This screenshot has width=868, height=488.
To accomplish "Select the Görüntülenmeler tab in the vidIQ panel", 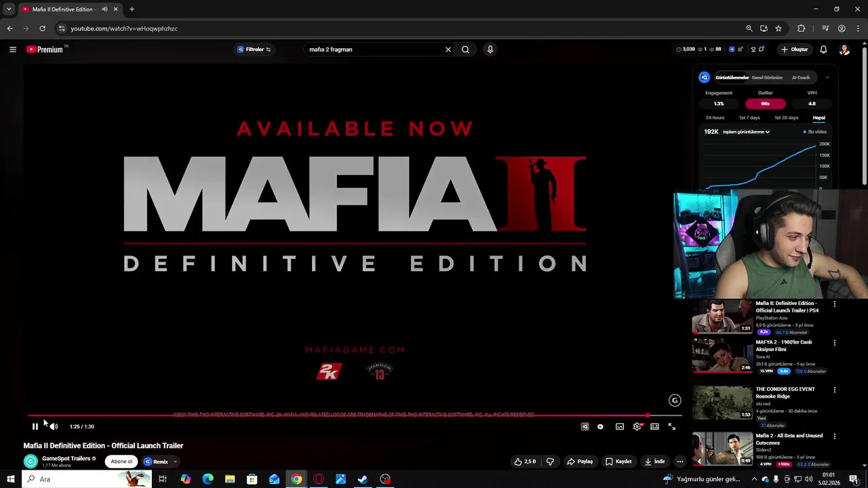I will [732, 77].
